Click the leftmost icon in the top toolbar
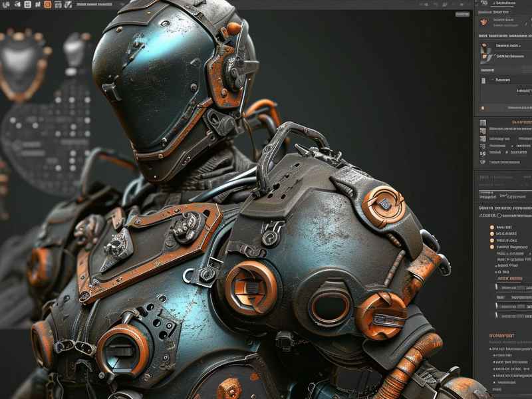Viewport: 532px width, 399px height. click(x=6, y=5)
